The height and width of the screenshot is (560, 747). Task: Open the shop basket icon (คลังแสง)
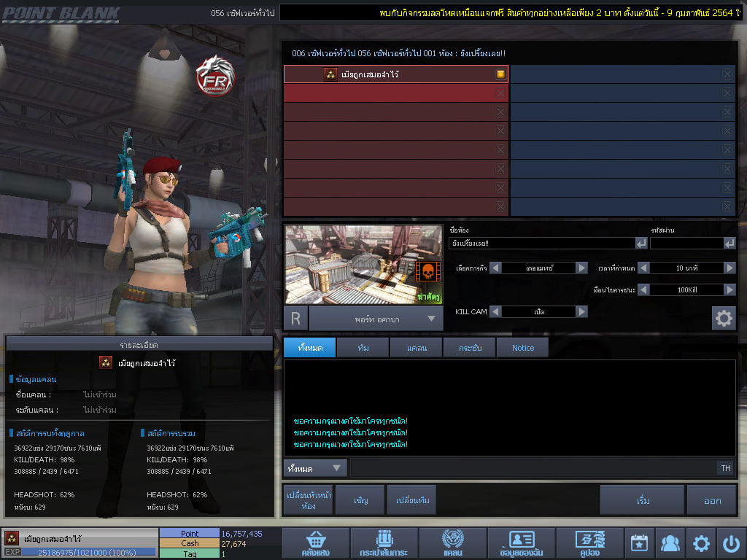point(314,543)
